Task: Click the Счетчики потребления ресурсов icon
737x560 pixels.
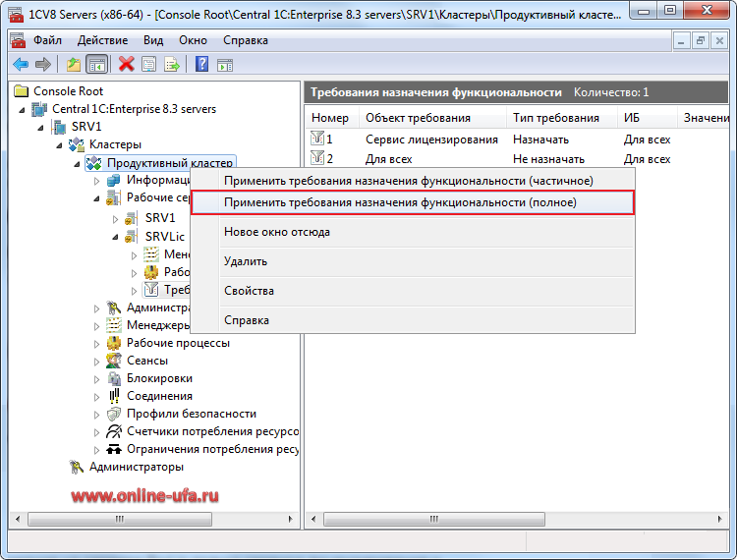Action: (x=114, y=431)
